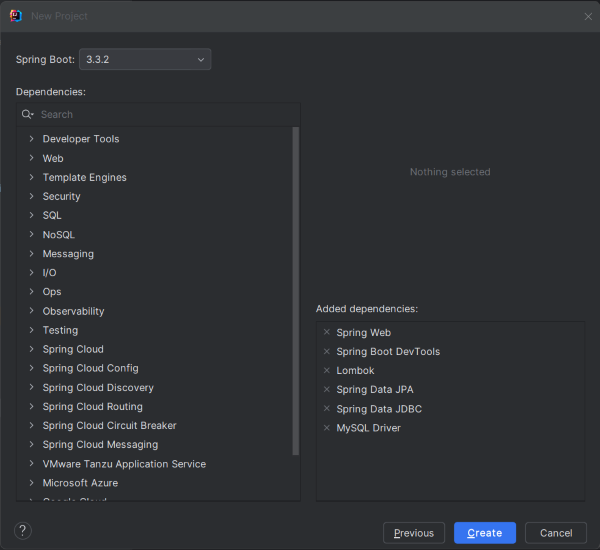This screenshot has height=550, width=600.
Task: Focus the dependencies Search field
Action: pos(158,114)
